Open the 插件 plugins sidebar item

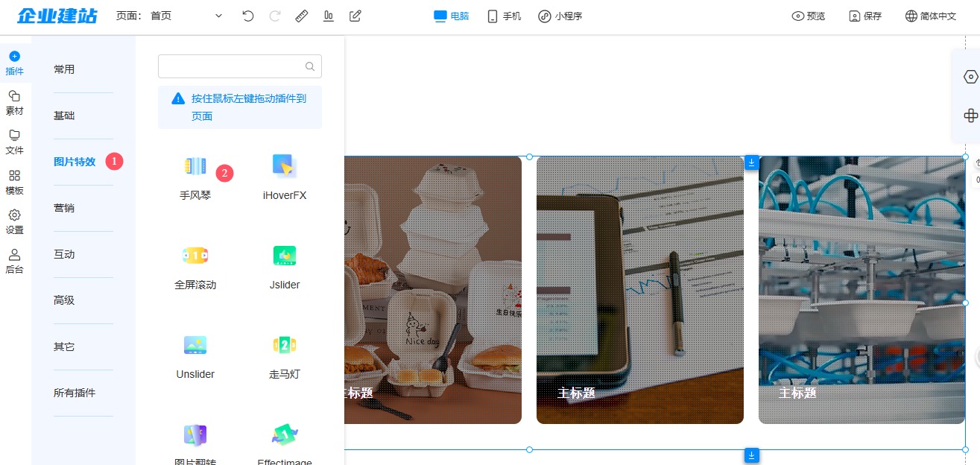pos(14,63)
